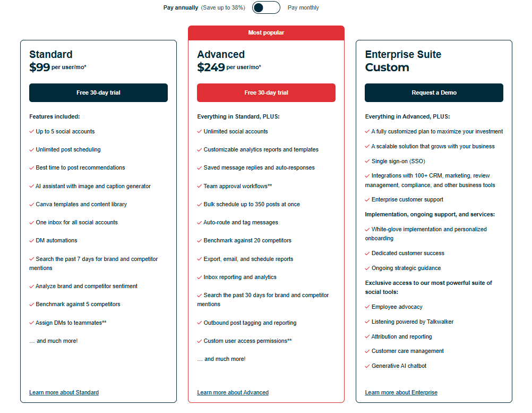Open "Learn more about Standard"
Image resolution: width=532 pixels, height=413 pixels.
(64, 392)
